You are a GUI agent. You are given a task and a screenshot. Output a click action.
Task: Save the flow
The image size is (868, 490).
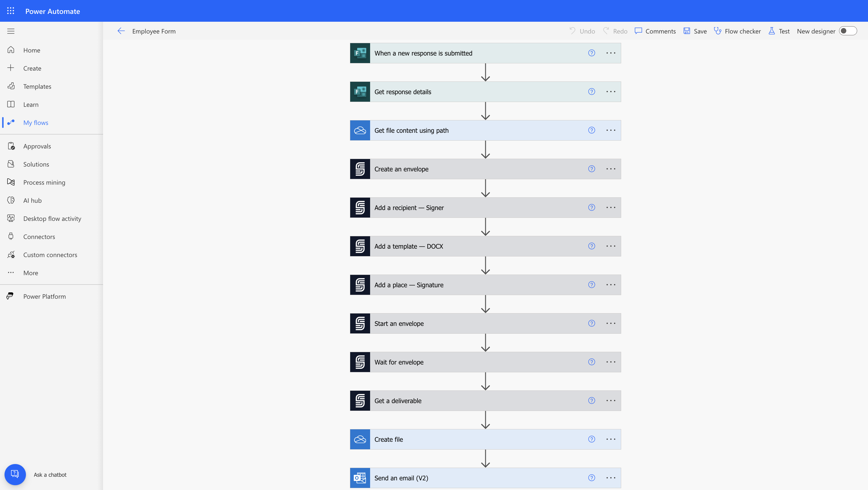[x=695, y=31]
